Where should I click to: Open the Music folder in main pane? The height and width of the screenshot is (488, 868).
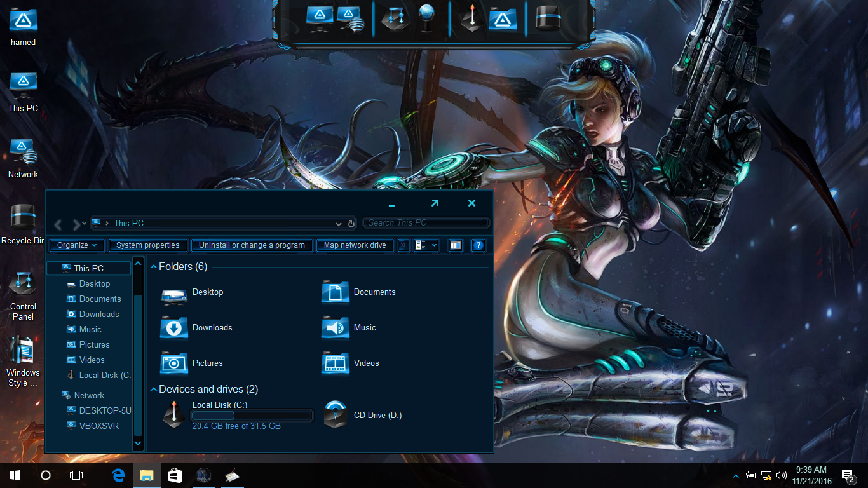(335, 328)
